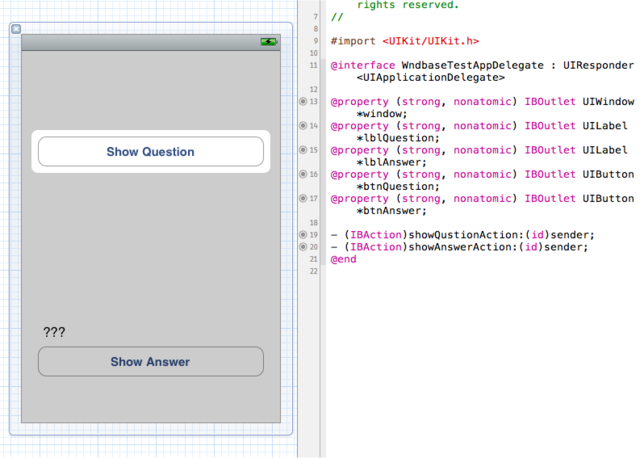640x458 pixels.
Task: Click WndbaseTestAppDelegate in the interface line
Action: 473,65
